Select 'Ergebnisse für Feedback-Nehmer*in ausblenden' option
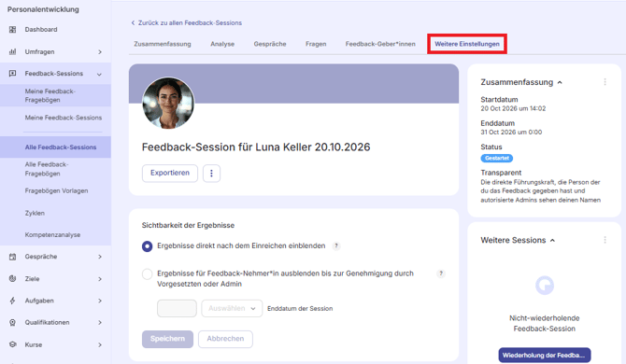 coord(147,273)
